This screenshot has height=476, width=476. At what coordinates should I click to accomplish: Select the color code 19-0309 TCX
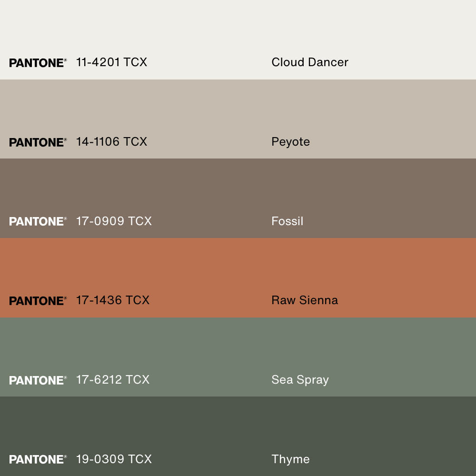[114, 459]
